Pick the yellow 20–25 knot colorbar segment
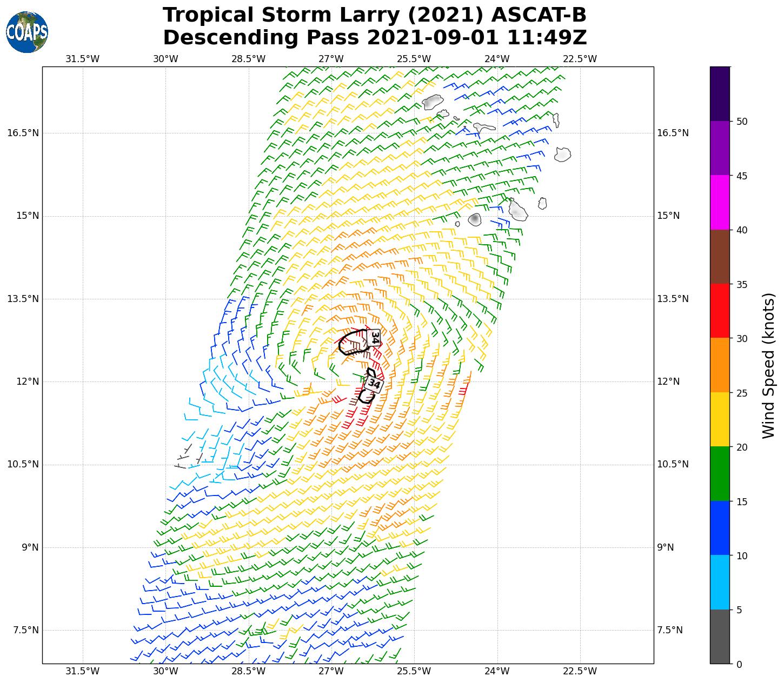This screenshot has width=784, height=683. pos(720,420)
